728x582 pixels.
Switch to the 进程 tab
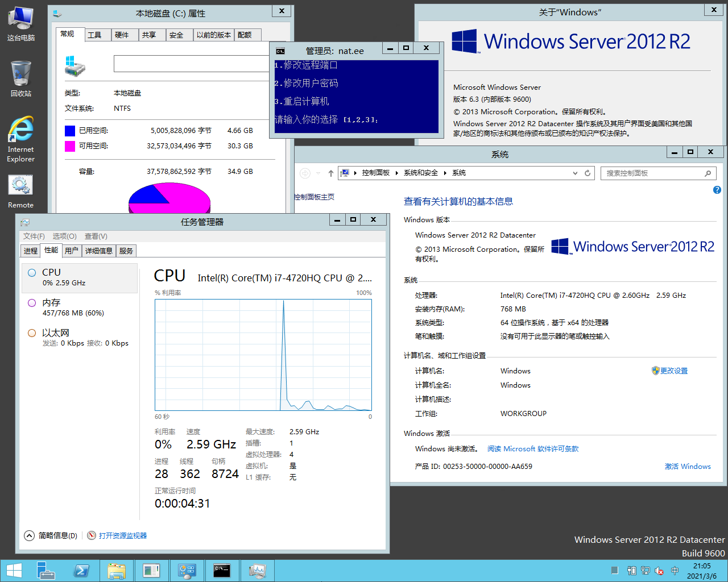[31, 251]
